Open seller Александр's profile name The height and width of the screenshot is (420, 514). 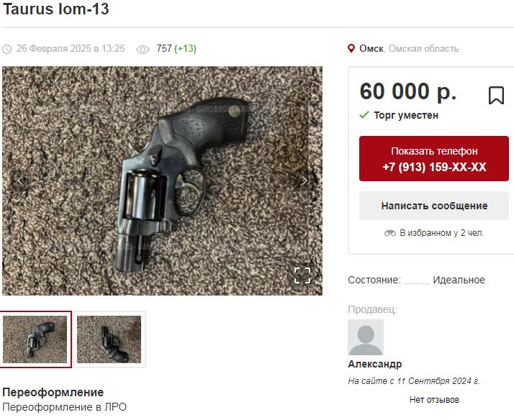point(374,364)
